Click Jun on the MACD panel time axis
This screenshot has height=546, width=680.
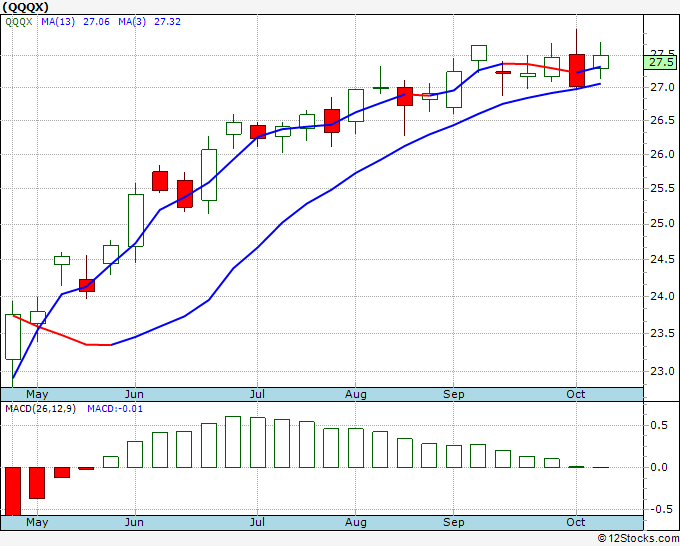[x=134, y=522]
